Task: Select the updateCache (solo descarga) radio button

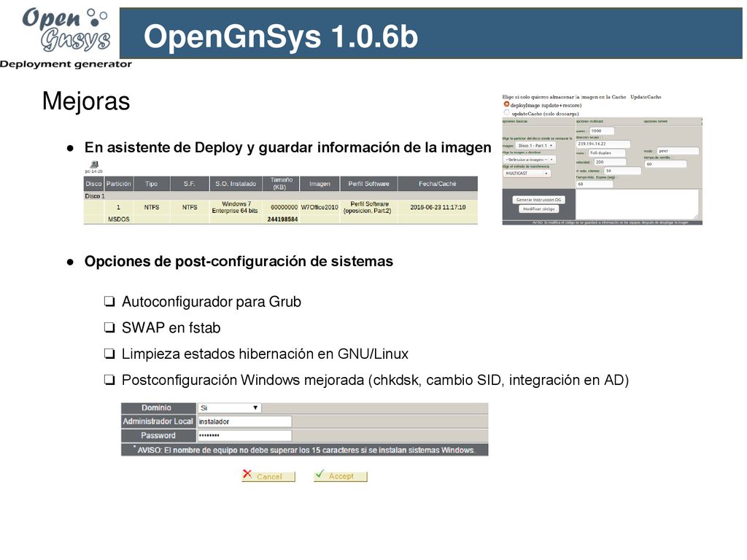Action: pyautogui.click(x=506, y=113)
